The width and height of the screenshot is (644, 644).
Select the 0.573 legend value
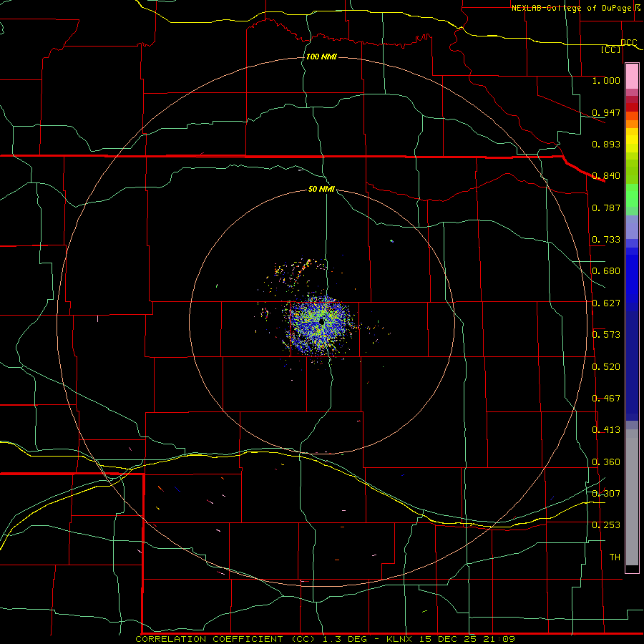606,335
